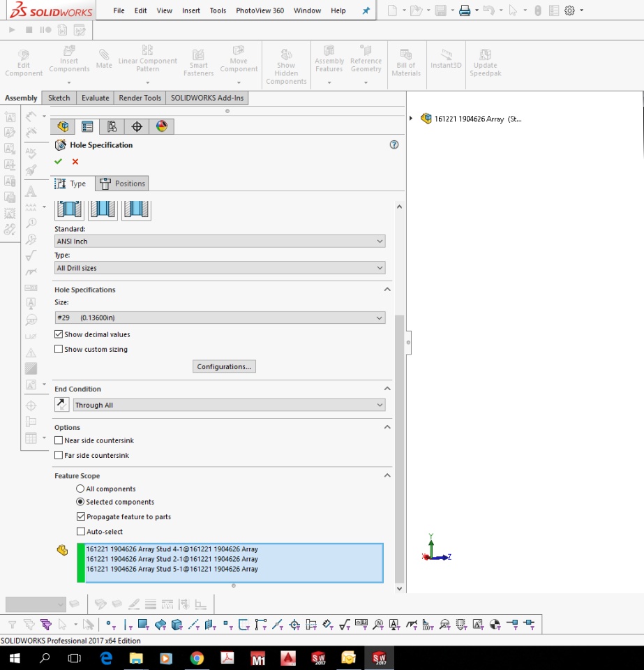The width and height of the screenshot is (644, 670).
Task: Collapse the Hole Specifications section
Action: [387, 289]
